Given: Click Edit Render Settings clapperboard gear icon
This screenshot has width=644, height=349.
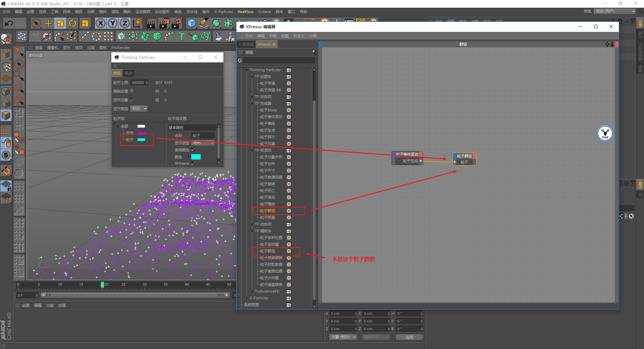Looking at the screenshot, I should [176, 23].
